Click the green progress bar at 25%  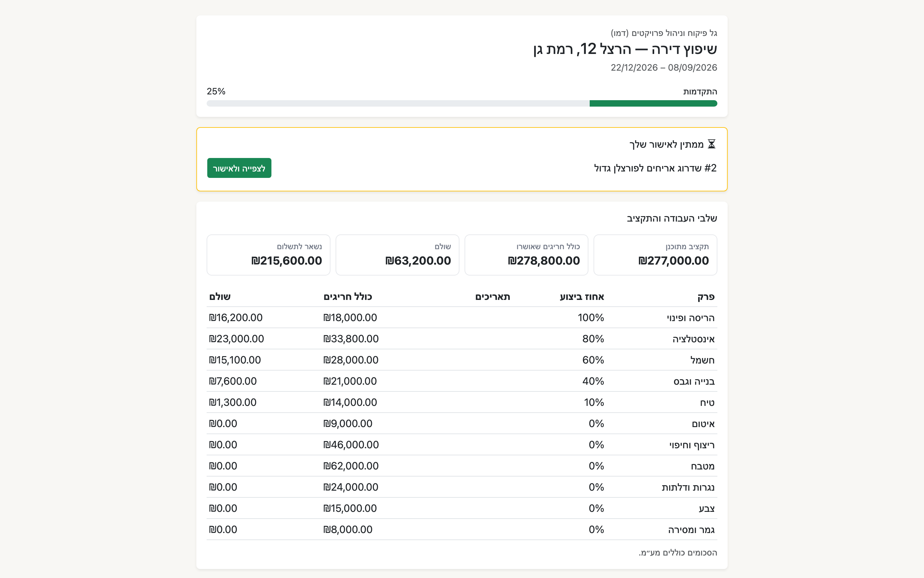point(653,103)
